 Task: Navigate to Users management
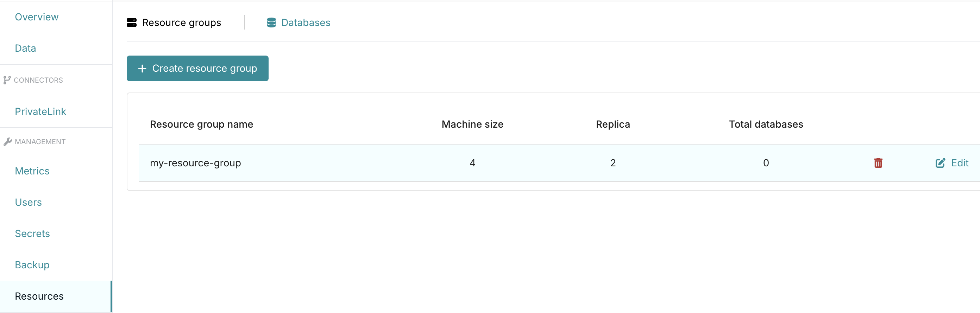pos(28,202)
